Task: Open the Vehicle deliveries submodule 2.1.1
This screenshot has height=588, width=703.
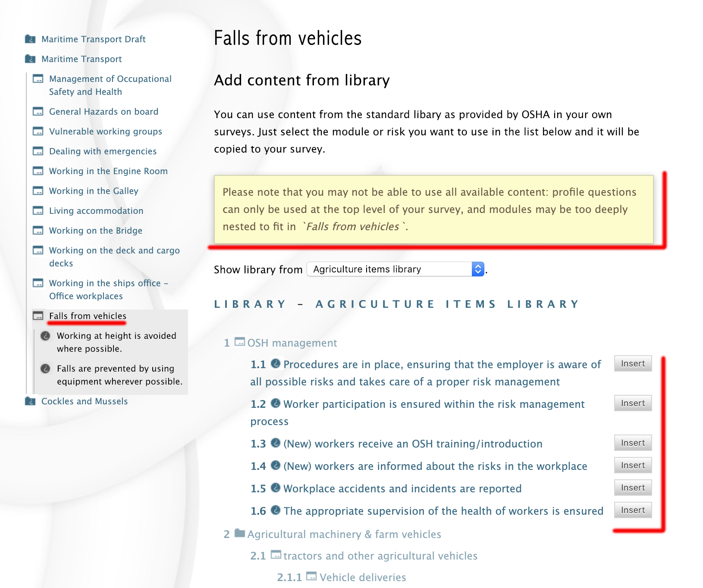Action: [362, 578]
